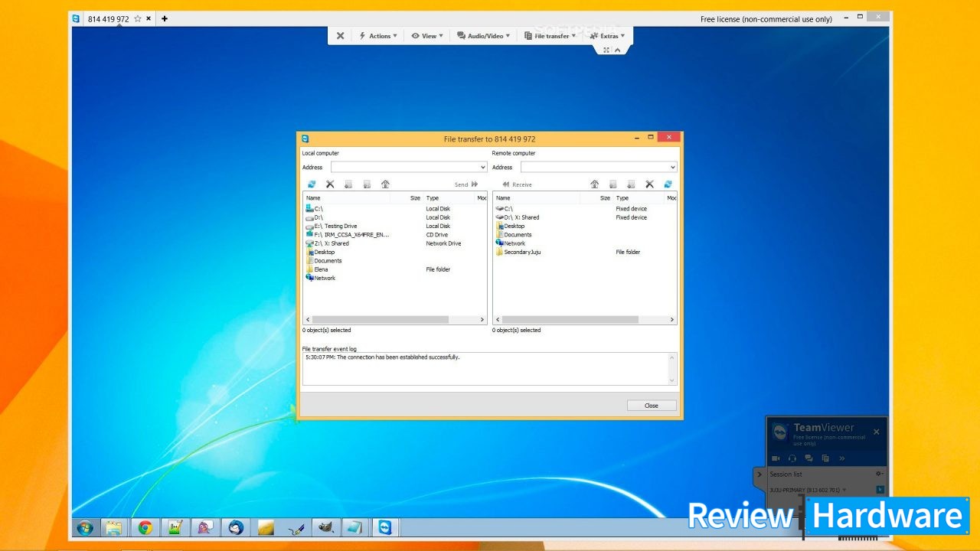Open the File transfer toolbar menu
This screenshot has height=551, width=980.
click(x=550, y=36)
